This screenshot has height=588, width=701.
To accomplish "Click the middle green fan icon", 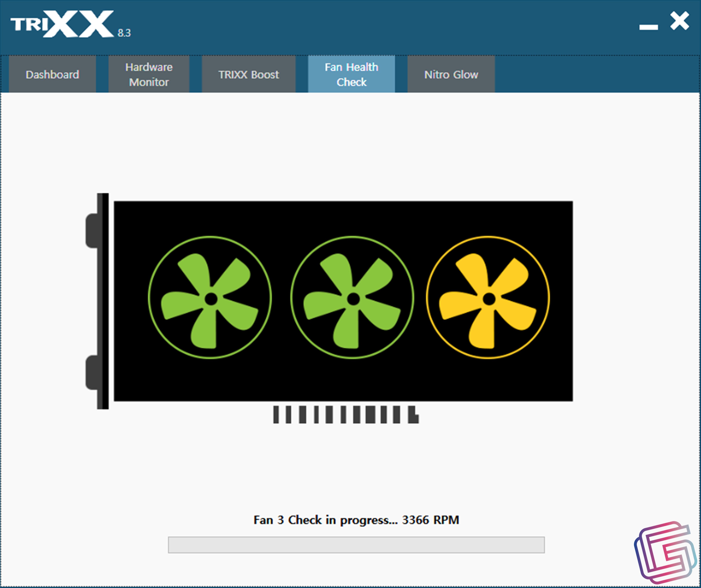I will tap(352, 298).
